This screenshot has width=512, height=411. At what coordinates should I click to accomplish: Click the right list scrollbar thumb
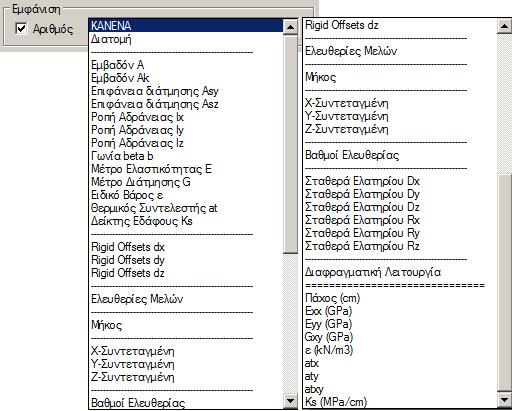click(x=504, y=282)
